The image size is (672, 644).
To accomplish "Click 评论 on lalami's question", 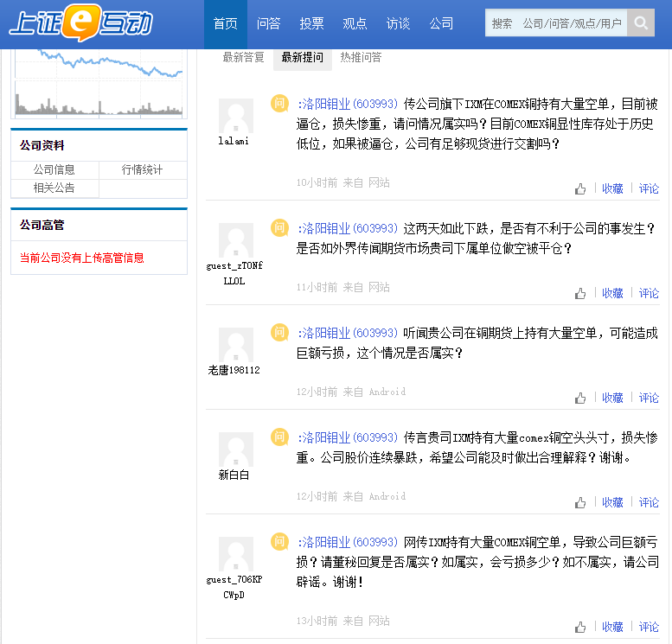I will tap(649, 189).
